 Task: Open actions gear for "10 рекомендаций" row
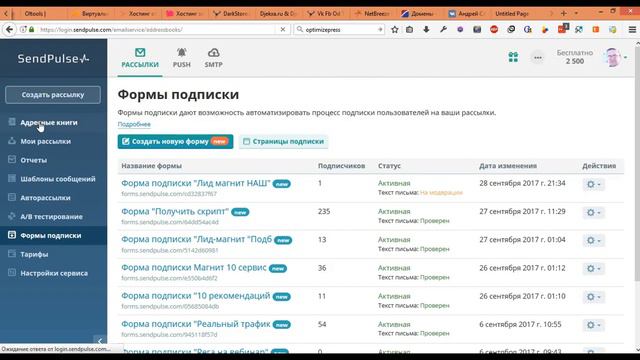coord(593,297)
